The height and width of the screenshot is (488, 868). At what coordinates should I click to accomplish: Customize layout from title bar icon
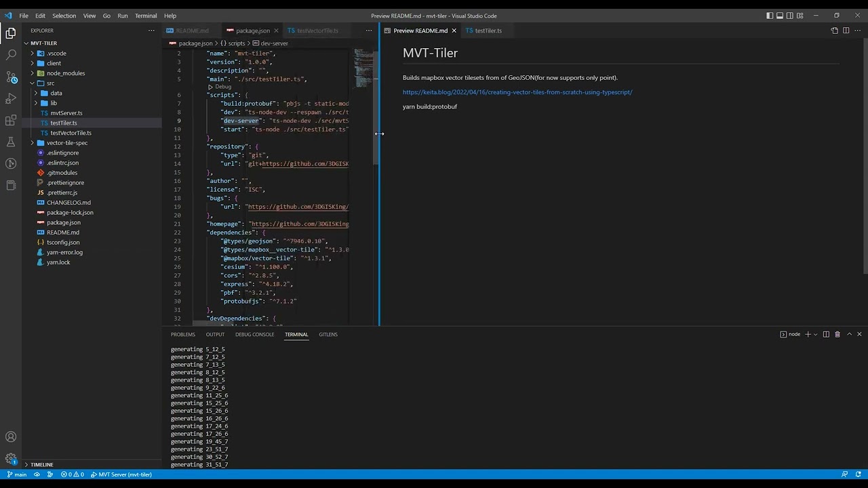point(801,16)
